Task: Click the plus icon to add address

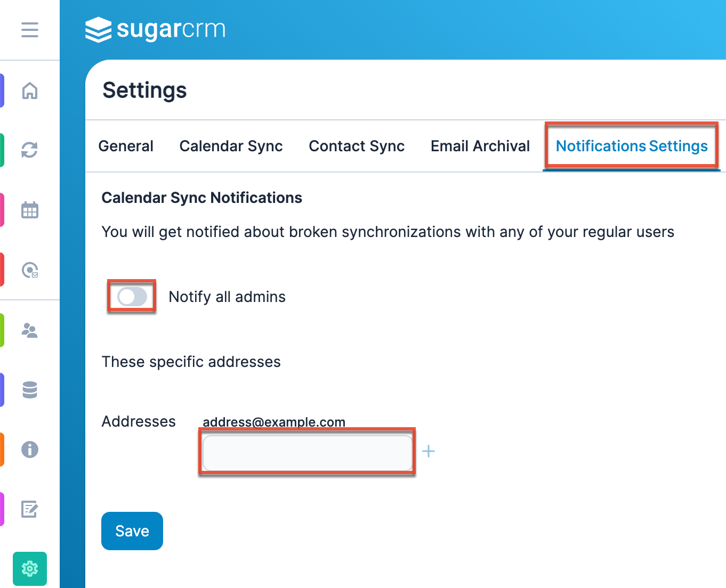Action: (x=429, y=452)
